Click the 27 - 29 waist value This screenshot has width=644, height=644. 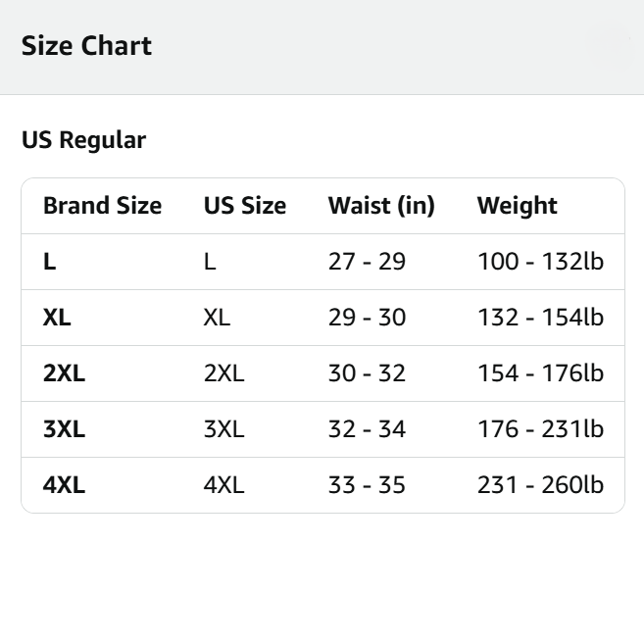pyautogui.click(x=367, y=262)
